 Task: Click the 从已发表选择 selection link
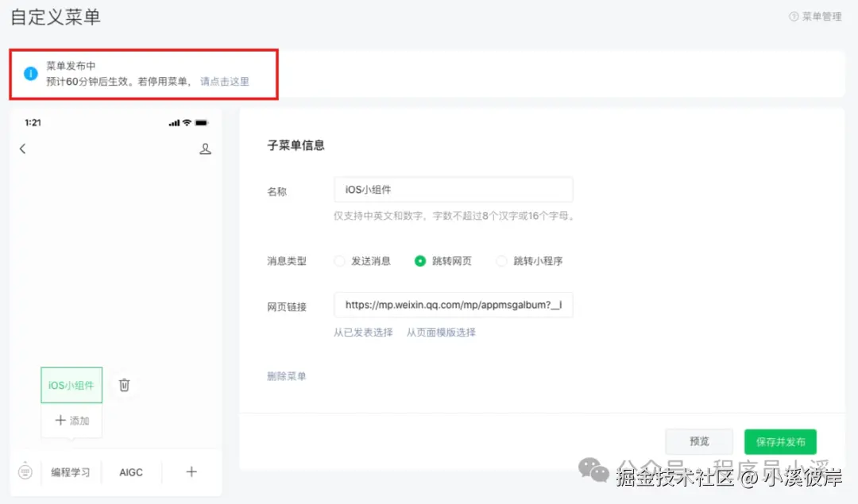tap(362, 333)
